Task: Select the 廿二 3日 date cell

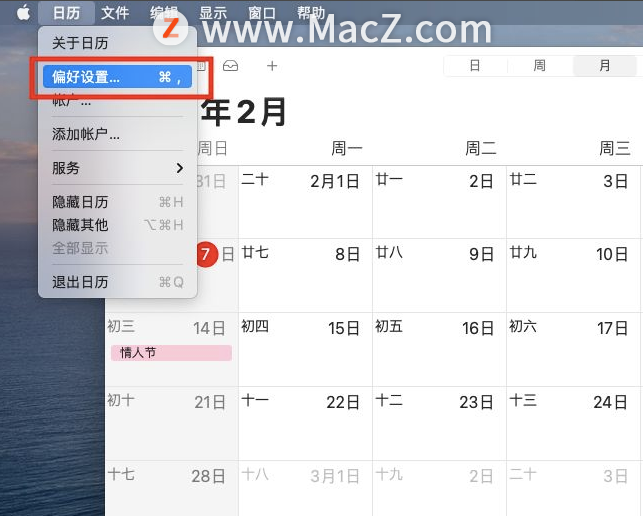Action: (573, 202)
